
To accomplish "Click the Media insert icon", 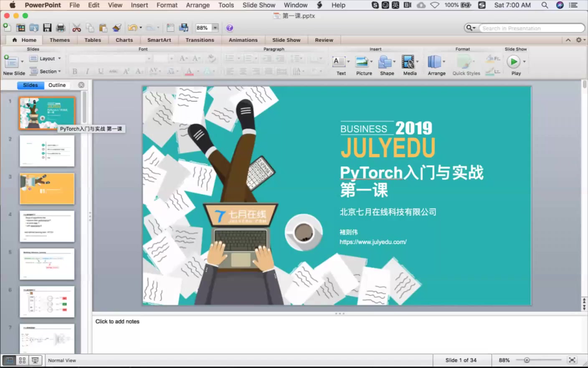I will [x=408, y=62].
